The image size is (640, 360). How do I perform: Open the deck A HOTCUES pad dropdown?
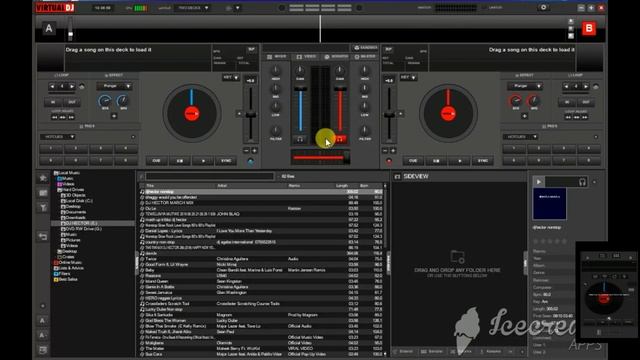point(58,137)
